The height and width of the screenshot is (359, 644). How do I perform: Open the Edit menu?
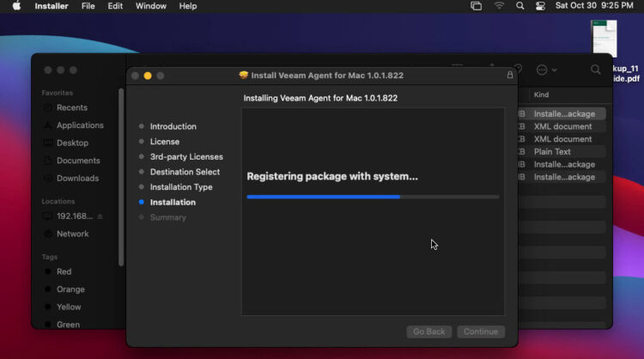[115, 6]
